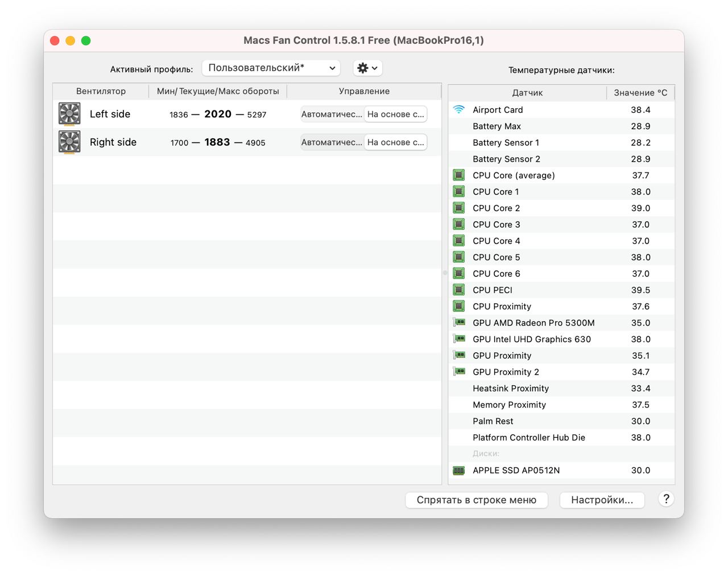Image resolution: width=728 pixels, height=576 pixels.
Task: Click the CPU Core 4 chip icon
Action: [x=459, y=241]
